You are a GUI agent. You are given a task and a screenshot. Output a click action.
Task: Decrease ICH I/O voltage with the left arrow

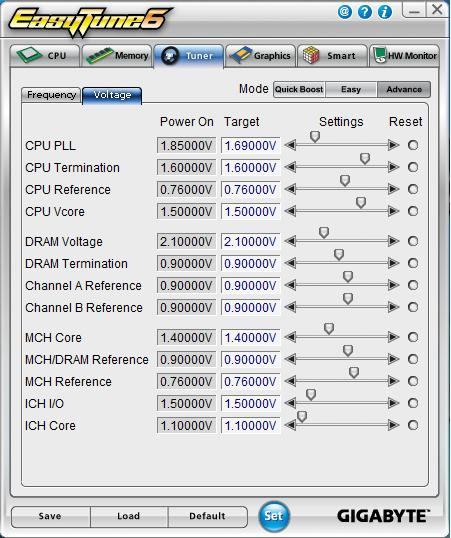click(290, 403)
